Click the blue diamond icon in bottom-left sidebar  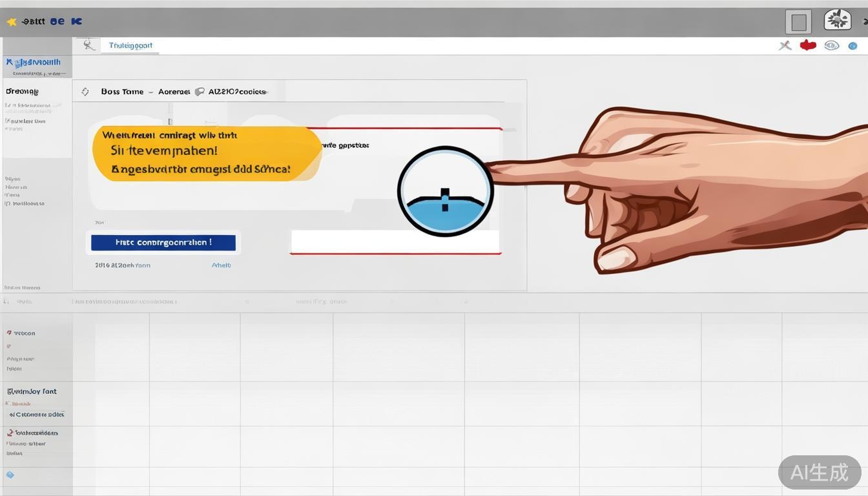tap(10, 475)
